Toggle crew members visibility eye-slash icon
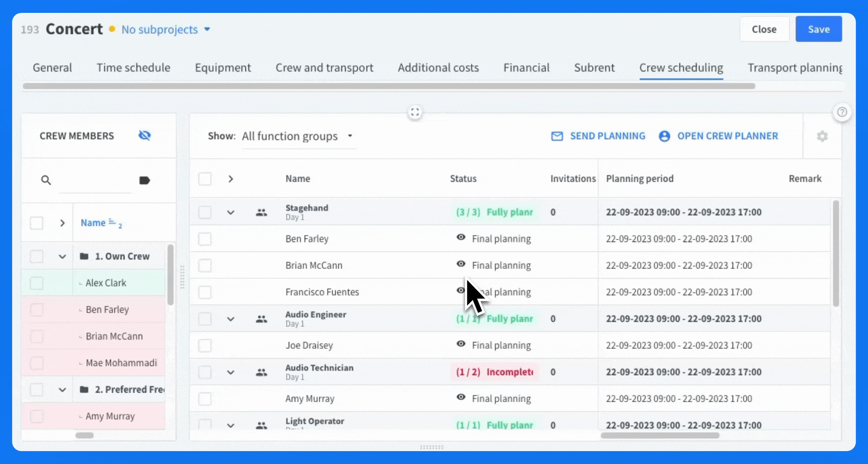This screenshot has height=464, width=868. tap(145, 136)
